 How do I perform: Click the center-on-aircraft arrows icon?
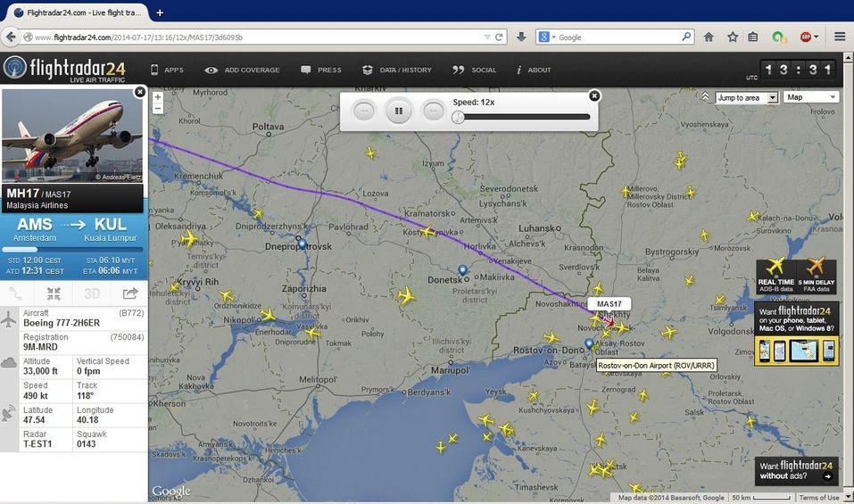(54, 293)
